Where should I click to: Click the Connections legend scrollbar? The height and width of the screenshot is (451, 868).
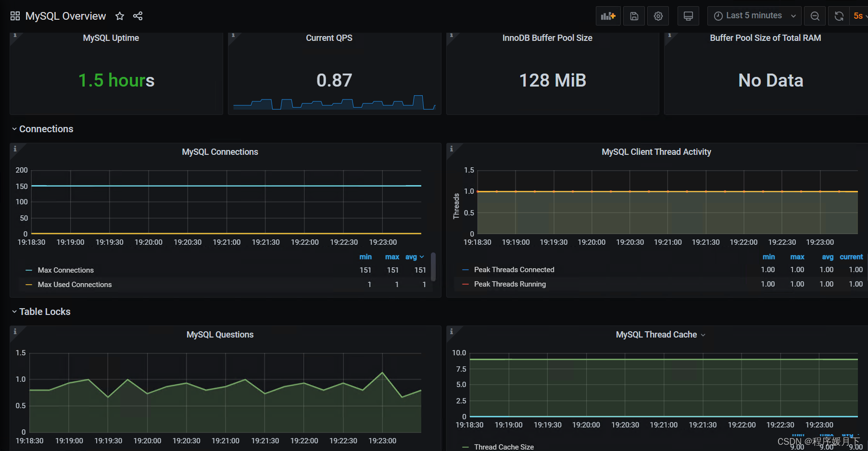pyautogui.click(x=433, y=267)
